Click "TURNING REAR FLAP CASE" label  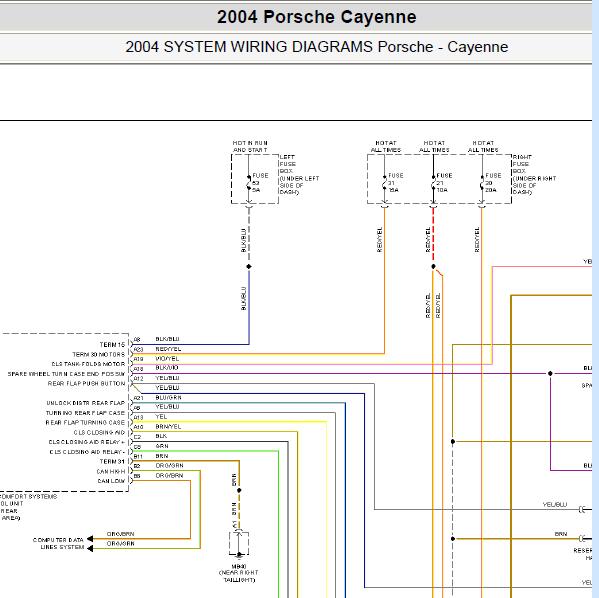(85, 413)
